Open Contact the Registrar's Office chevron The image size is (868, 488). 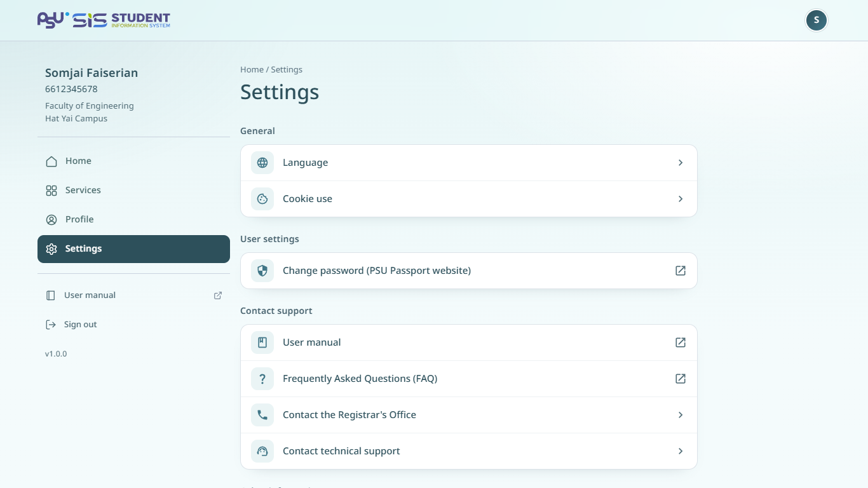coord(681,415)
